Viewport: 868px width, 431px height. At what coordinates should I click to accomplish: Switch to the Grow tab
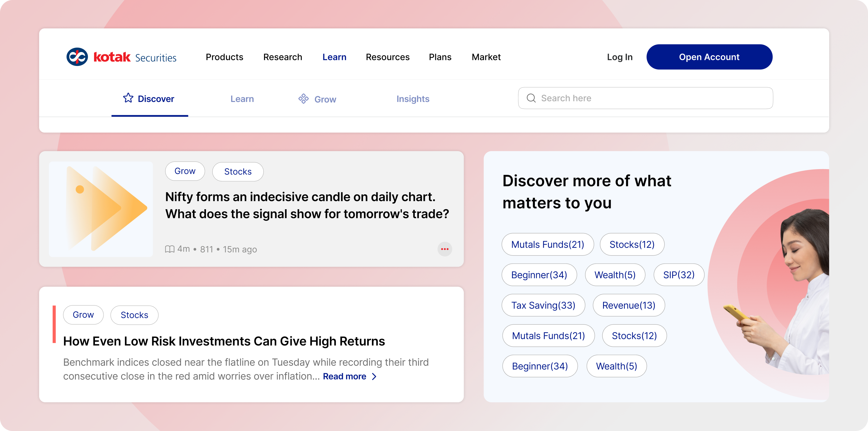click(317, 99)
